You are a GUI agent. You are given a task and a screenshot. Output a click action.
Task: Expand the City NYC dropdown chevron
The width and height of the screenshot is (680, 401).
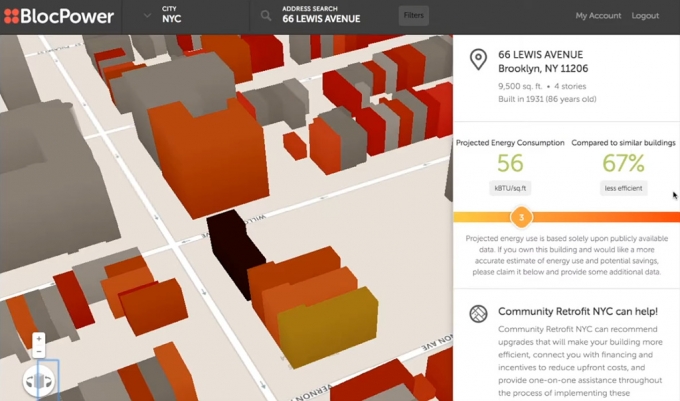[147, 16]
